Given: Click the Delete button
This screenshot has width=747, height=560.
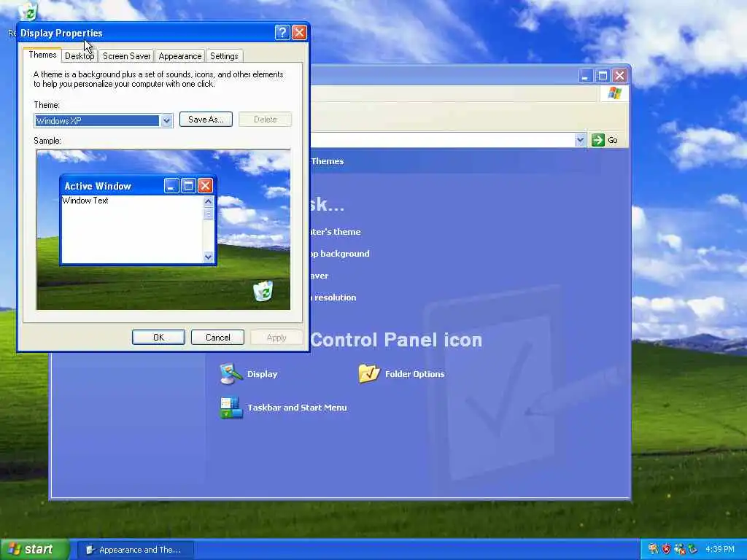Looking at the screenshot, I should 266,120.
